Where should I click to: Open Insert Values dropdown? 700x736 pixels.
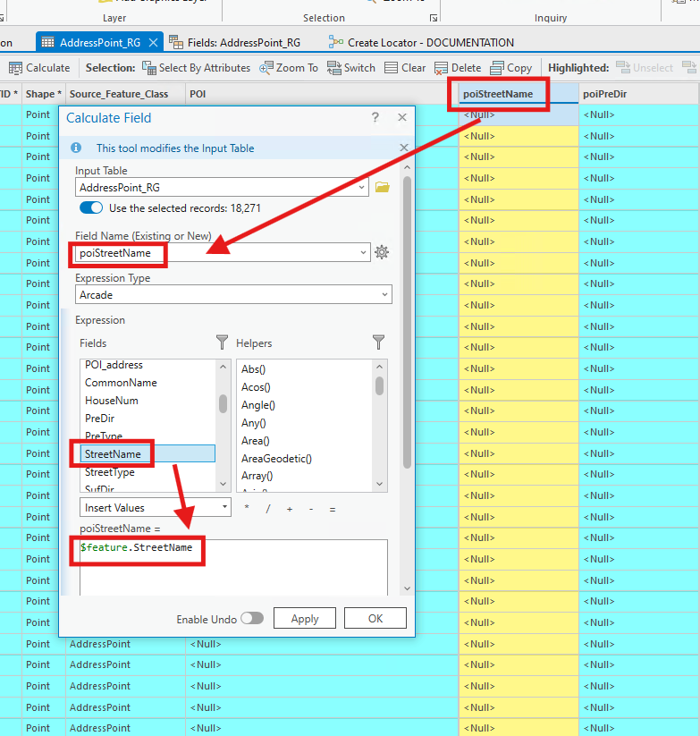(224, 507)
